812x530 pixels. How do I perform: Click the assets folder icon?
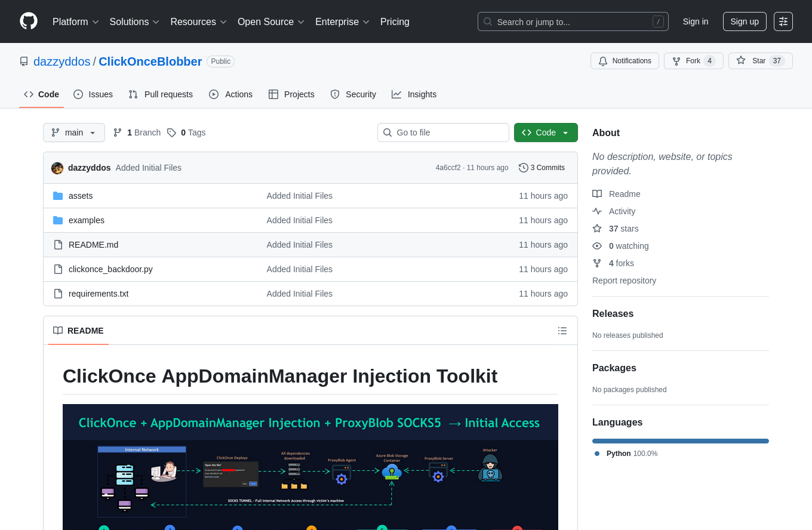58,196
